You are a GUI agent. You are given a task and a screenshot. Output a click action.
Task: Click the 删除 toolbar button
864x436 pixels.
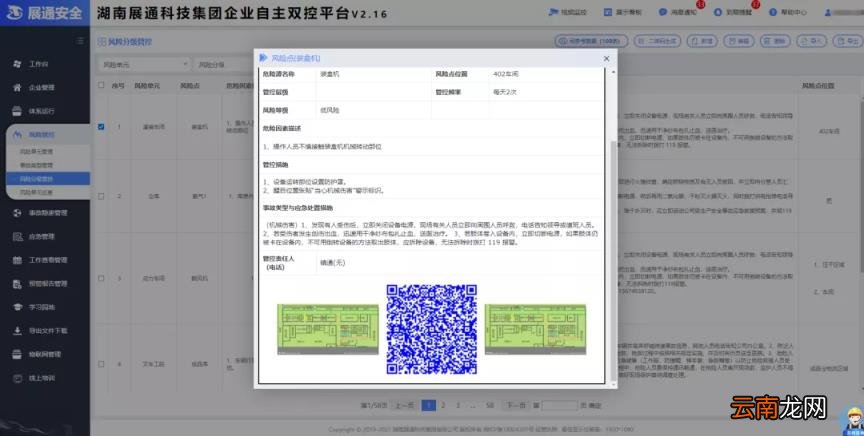[x=775, y=41]
